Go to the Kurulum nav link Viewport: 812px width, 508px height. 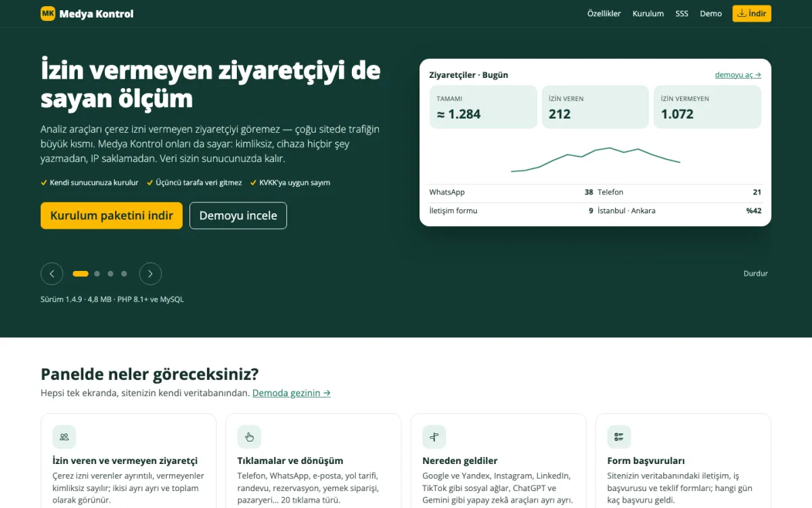tap(648, 14)
